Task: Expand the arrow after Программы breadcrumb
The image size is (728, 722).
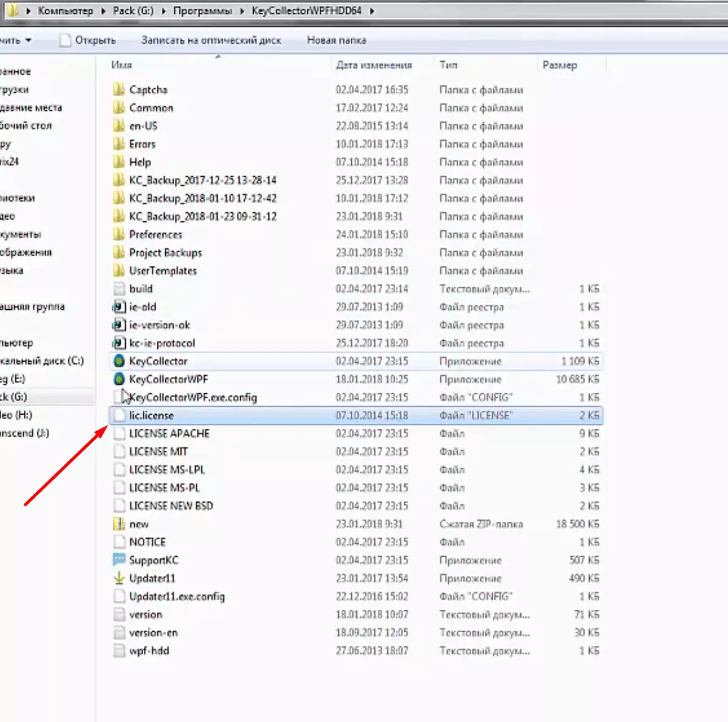Action: pyautogui.click(x=242, y=11)
